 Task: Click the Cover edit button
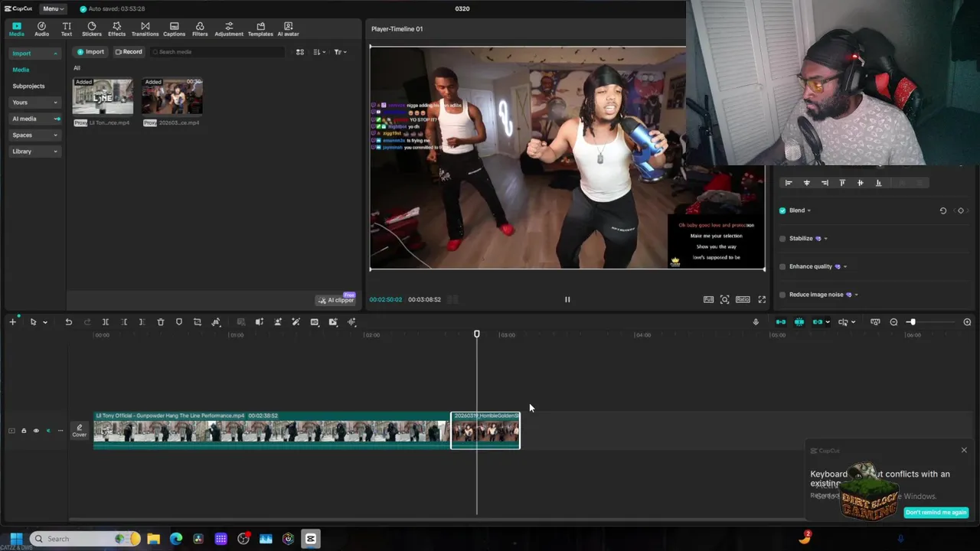click(x=80, y=431)
